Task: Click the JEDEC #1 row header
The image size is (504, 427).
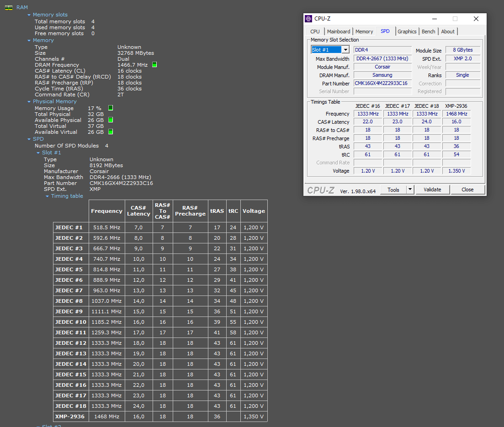Action: point(71,227)
